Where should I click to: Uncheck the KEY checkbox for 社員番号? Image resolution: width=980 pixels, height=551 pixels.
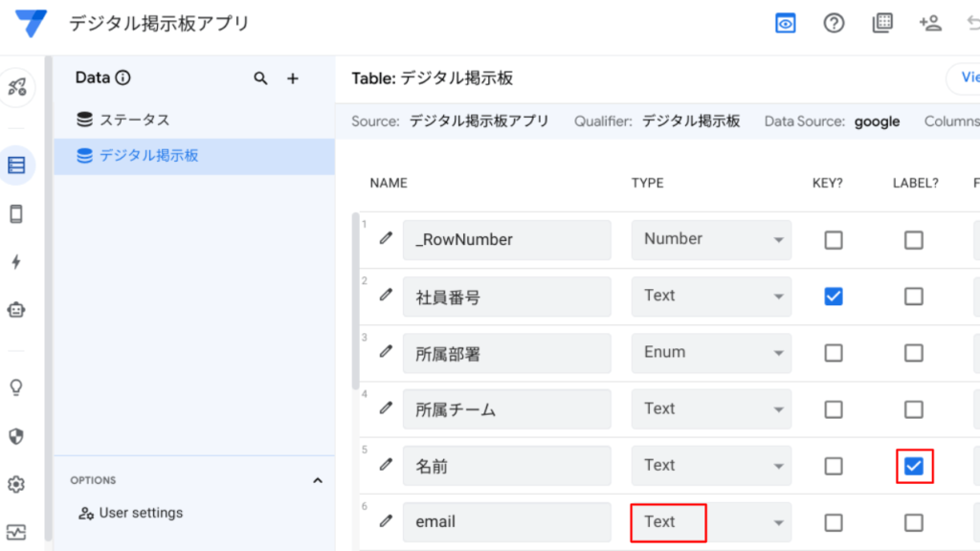(834, 297)
